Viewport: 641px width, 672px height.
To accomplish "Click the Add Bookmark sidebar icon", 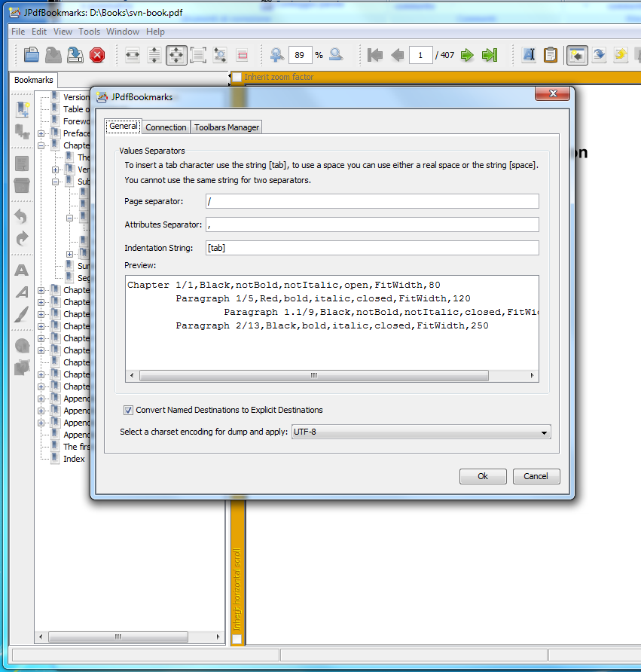I will (23, 109).
